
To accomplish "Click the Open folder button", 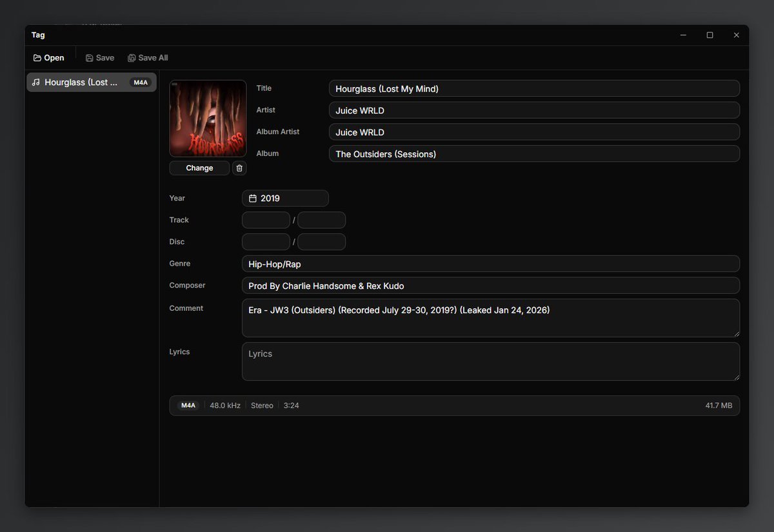I will click(49, 58).
